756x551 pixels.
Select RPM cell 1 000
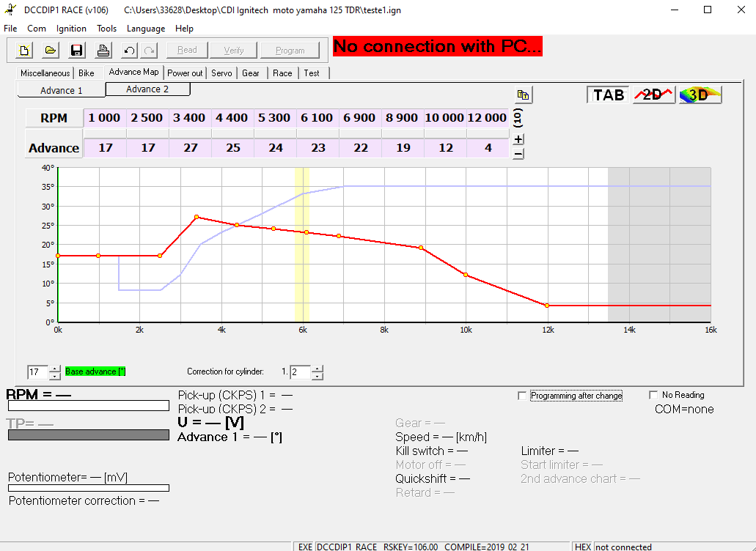(105, 118)
